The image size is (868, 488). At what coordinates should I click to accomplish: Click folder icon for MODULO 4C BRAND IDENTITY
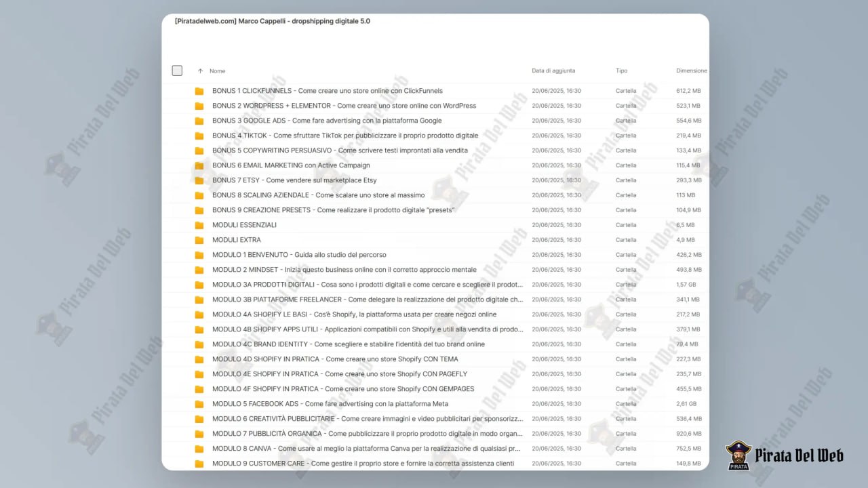[x=199, y=344]
